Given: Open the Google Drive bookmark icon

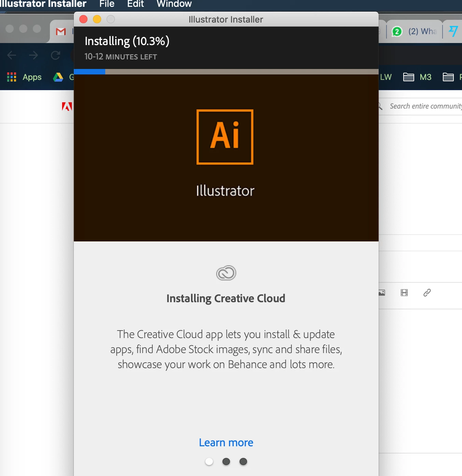Looking at the screenshot, I should point(58,77).
